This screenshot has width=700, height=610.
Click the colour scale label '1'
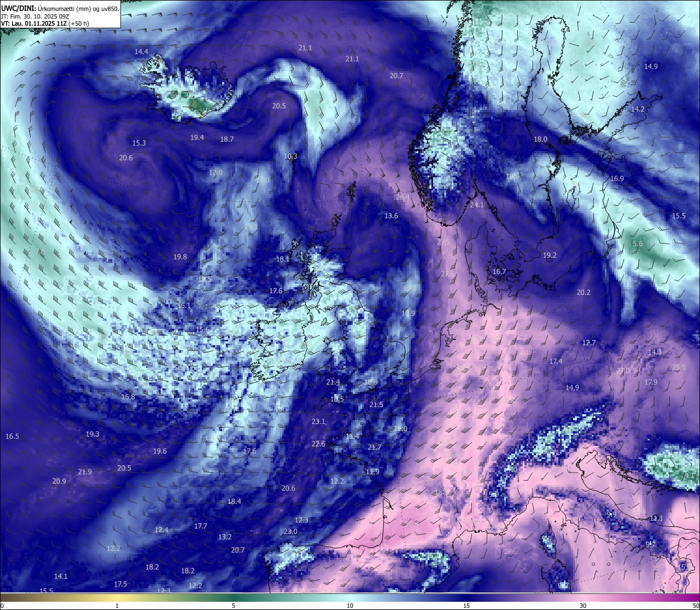click(x=117, y=606)
